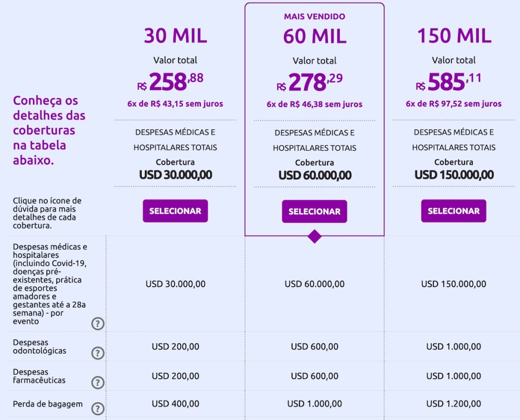
Task: Click SELECIONAR under the 150 MIL plan
Action: [x=453, y=211]
